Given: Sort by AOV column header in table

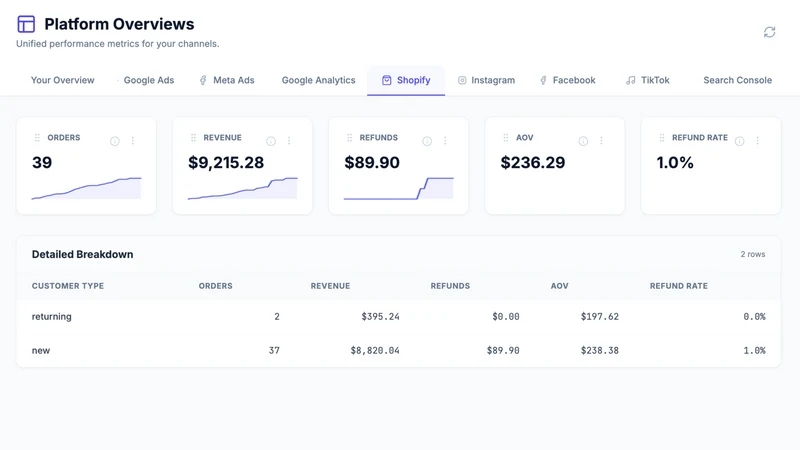Looking at the screenshot, I should [559, 286].
